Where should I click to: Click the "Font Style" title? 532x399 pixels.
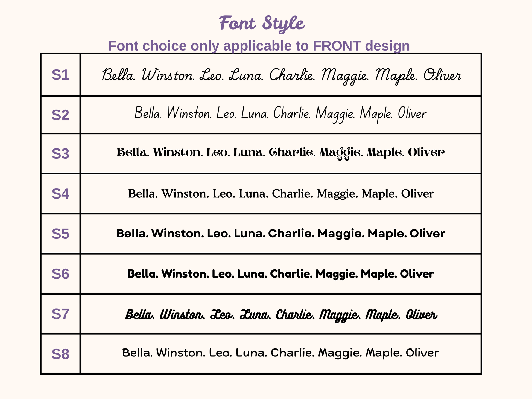click(x=262, y=24)
